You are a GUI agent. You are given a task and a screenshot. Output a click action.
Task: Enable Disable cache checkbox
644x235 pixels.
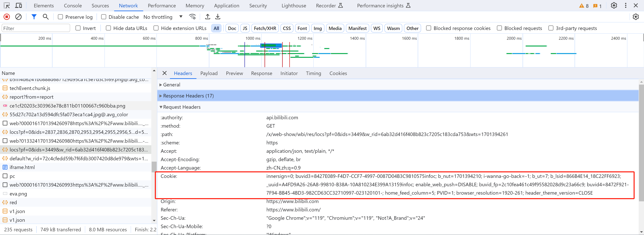[x=104, y=17]
